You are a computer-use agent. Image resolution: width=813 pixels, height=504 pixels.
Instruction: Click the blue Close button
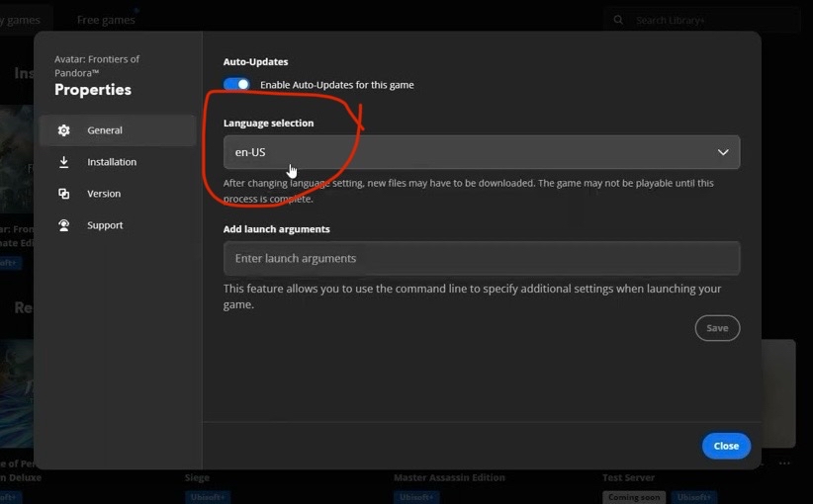[x=726, y=446]
